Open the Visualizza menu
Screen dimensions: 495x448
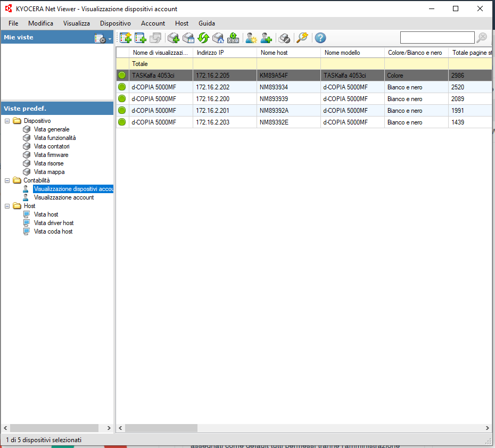click(x=77, y=23)
